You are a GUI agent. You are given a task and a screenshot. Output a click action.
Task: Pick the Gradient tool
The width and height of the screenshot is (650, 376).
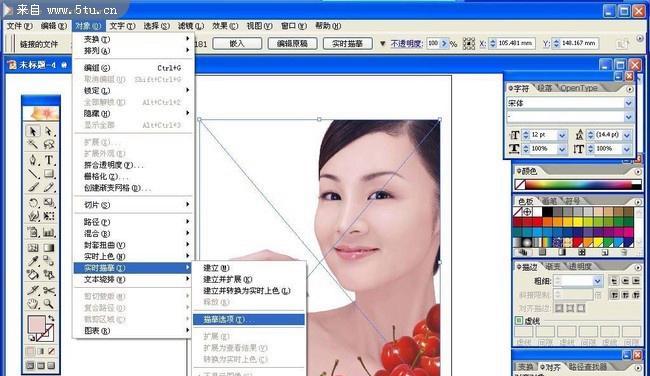point(49,248)
